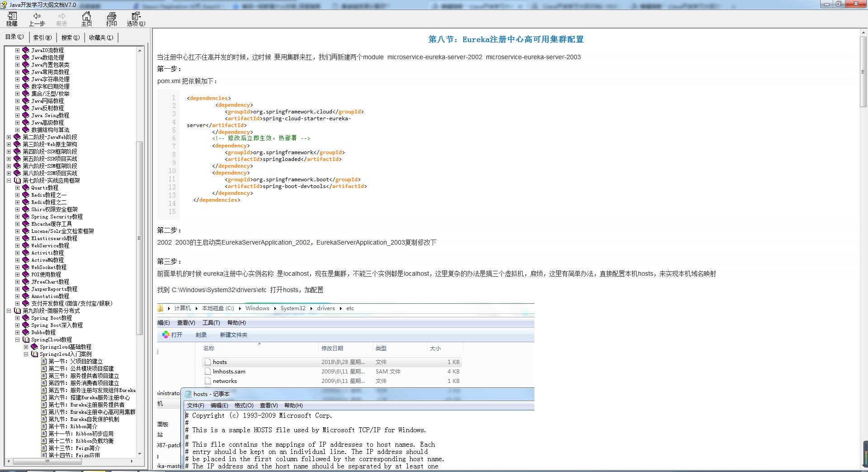Open topic 第三节：服务提供者项目建立
This screenshot has width=868, height=472.
click(x=84, y=376)
